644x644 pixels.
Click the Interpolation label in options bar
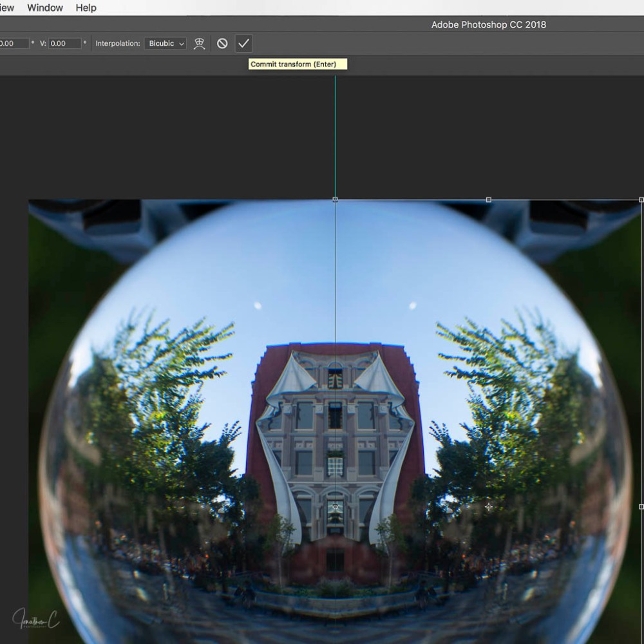coord(117,43)
